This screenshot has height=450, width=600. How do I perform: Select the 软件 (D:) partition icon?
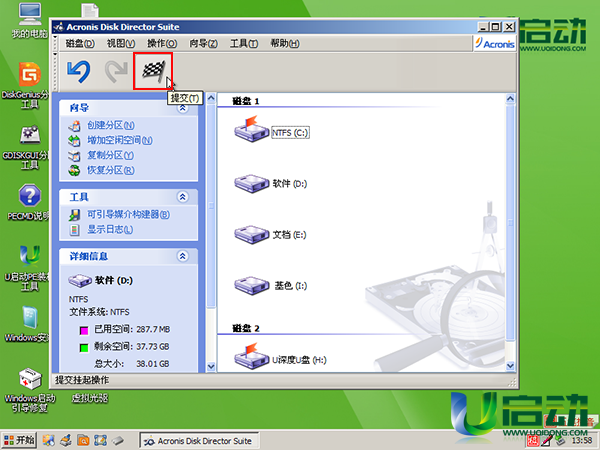tap(251, 183)
